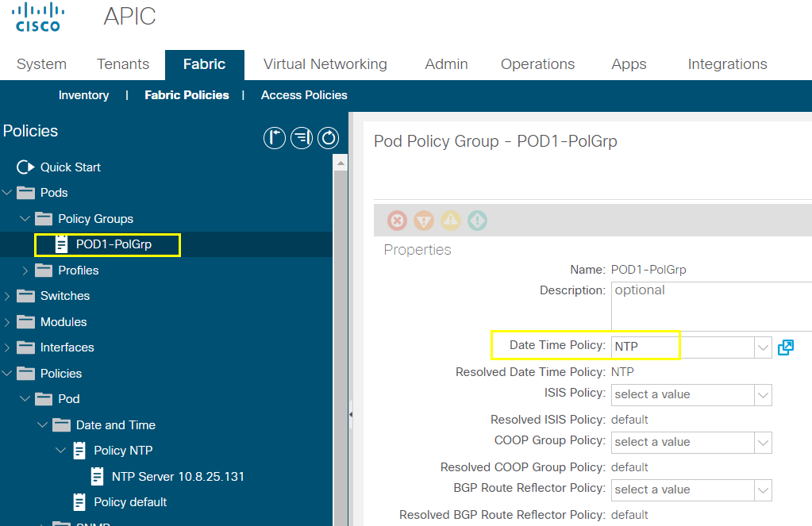The width and height of the screenshot is (812, 526).
Task: Open the Apps tab
Action: 629,64
